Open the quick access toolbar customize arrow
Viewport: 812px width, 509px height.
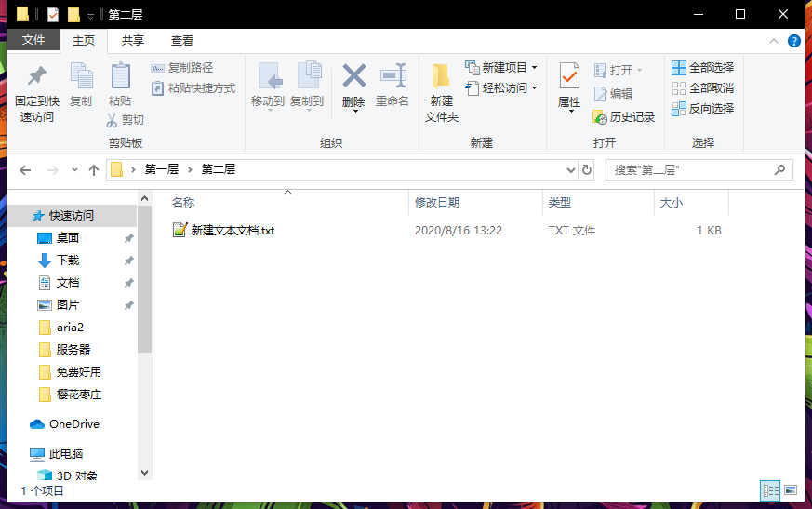point(90,16)
